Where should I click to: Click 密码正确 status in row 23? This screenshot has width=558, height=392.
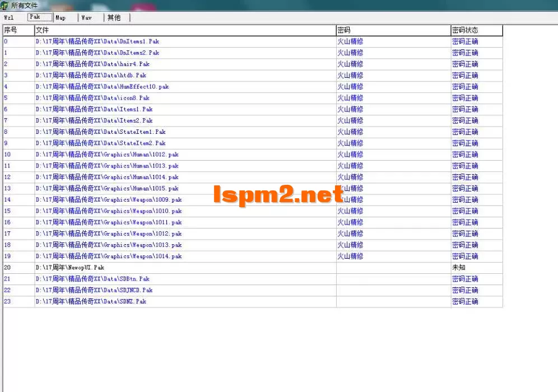pyautogui.click(x=465, y=301)
